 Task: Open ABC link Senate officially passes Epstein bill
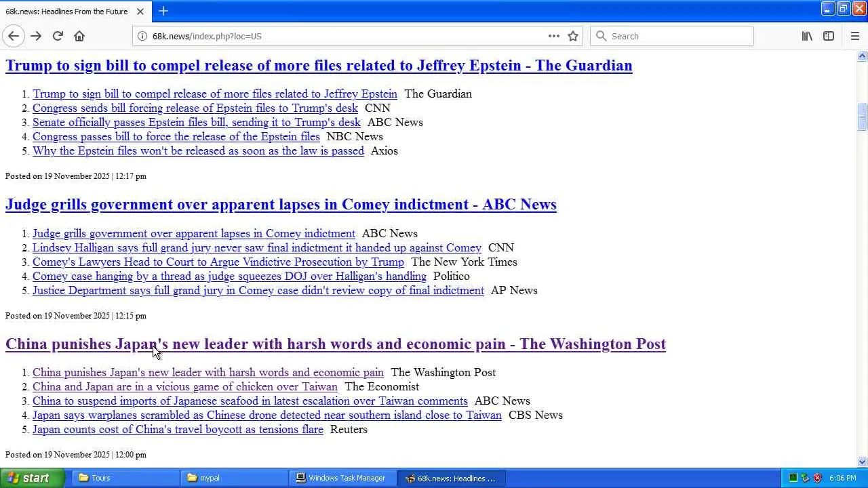coord(197,122)
